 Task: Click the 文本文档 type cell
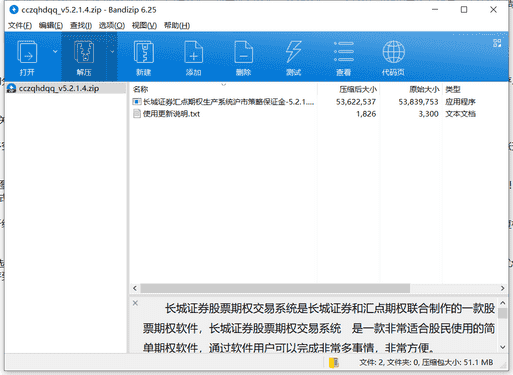click(x=460, y=114)
